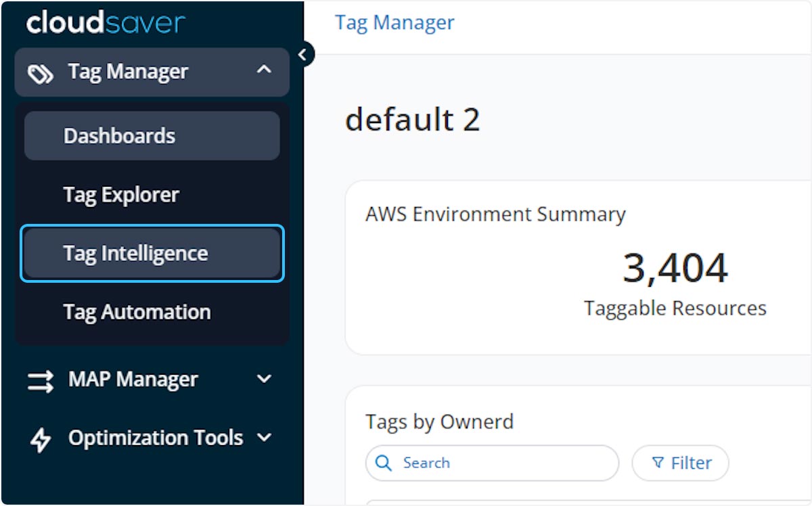The image size is (812, 506).
Task: Click the MAP Manager arrows icon
Action: point(41,380)
